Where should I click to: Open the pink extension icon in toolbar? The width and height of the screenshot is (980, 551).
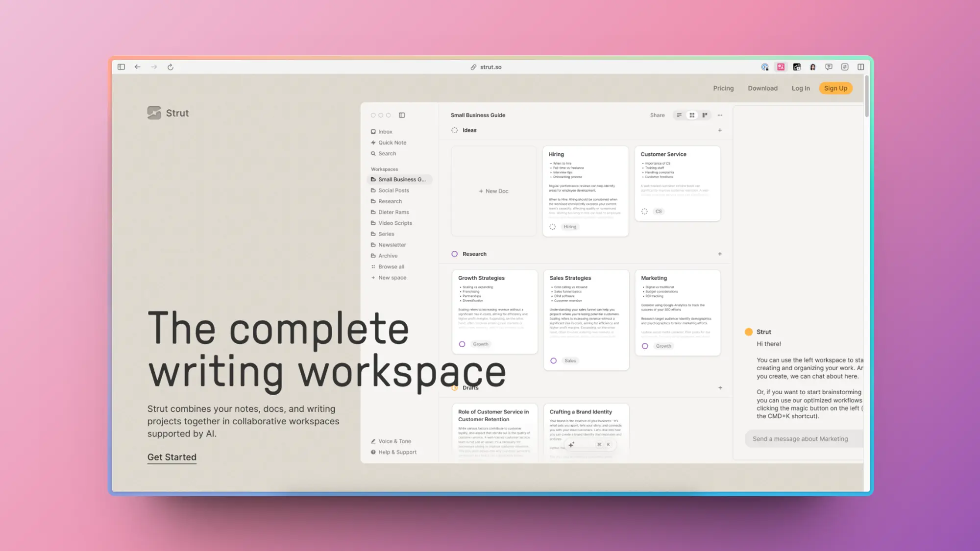[781, 67]
